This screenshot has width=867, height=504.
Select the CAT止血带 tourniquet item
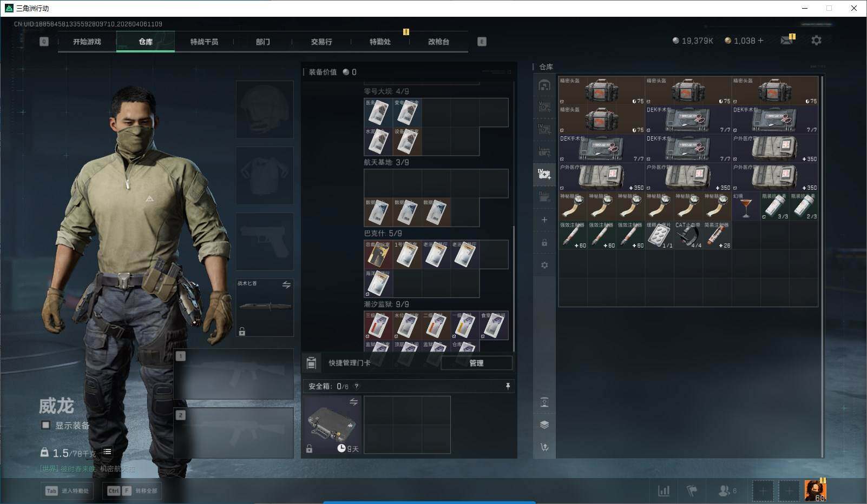[x=688, y=235]
